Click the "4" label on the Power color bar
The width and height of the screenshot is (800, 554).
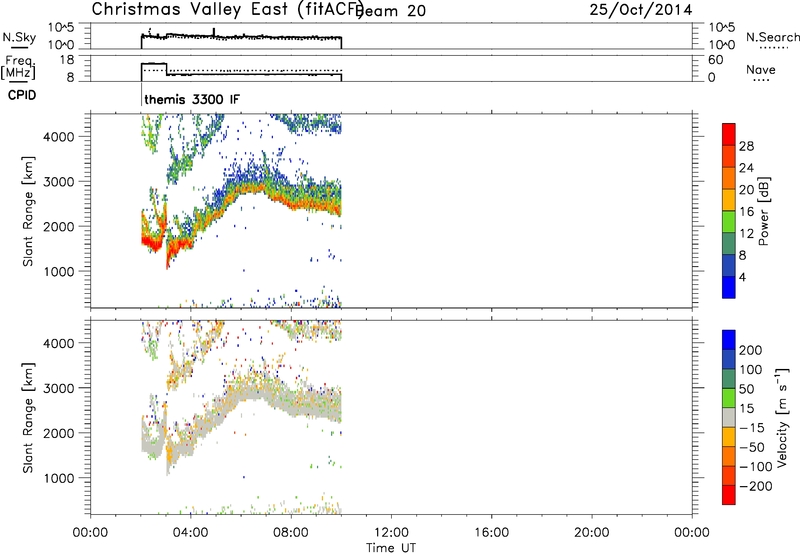(742, 277)
